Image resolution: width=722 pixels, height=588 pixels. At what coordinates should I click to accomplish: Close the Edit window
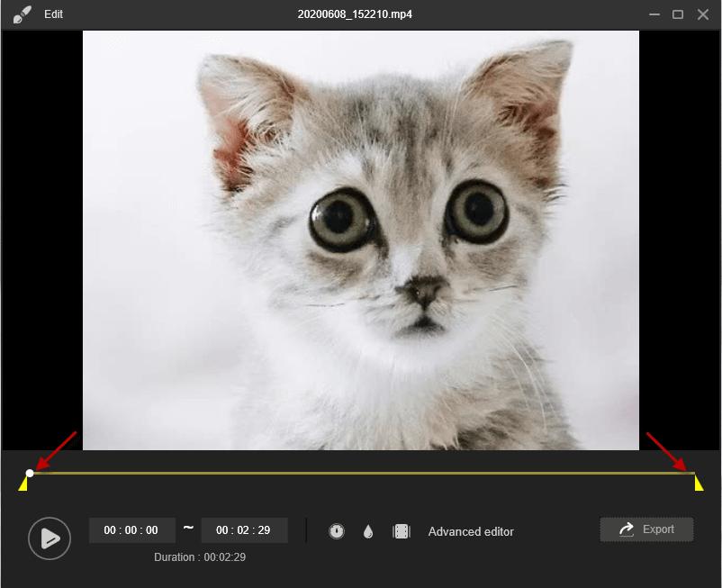703,14
